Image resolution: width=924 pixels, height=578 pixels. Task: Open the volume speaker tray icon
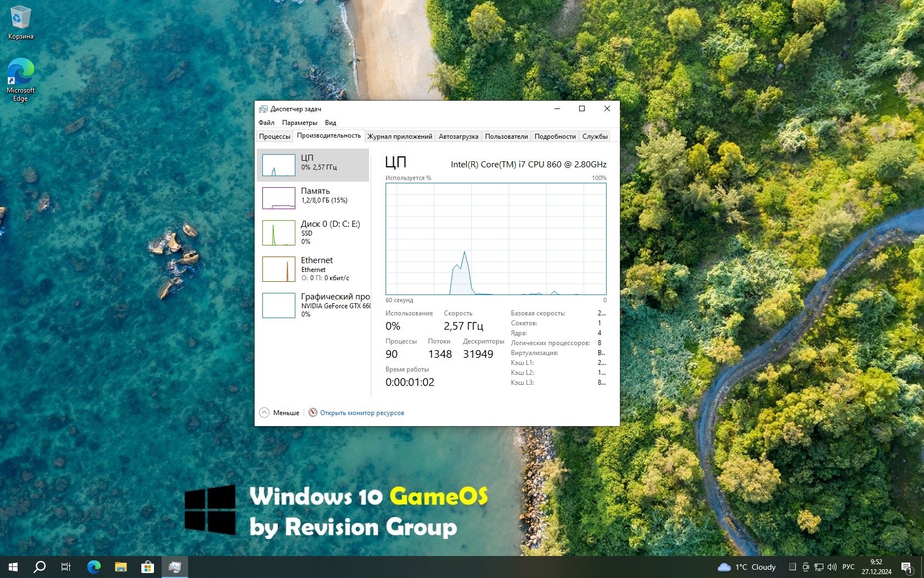coord(832,567)
